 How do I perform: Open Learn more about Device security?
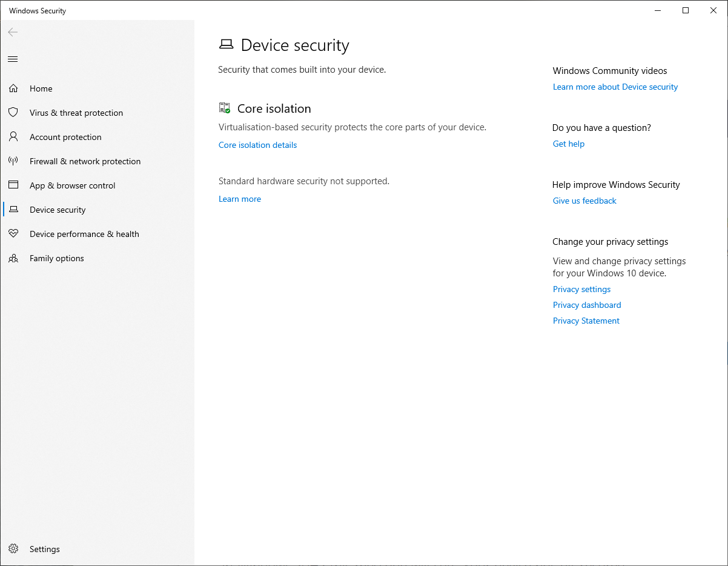(615, 87)
